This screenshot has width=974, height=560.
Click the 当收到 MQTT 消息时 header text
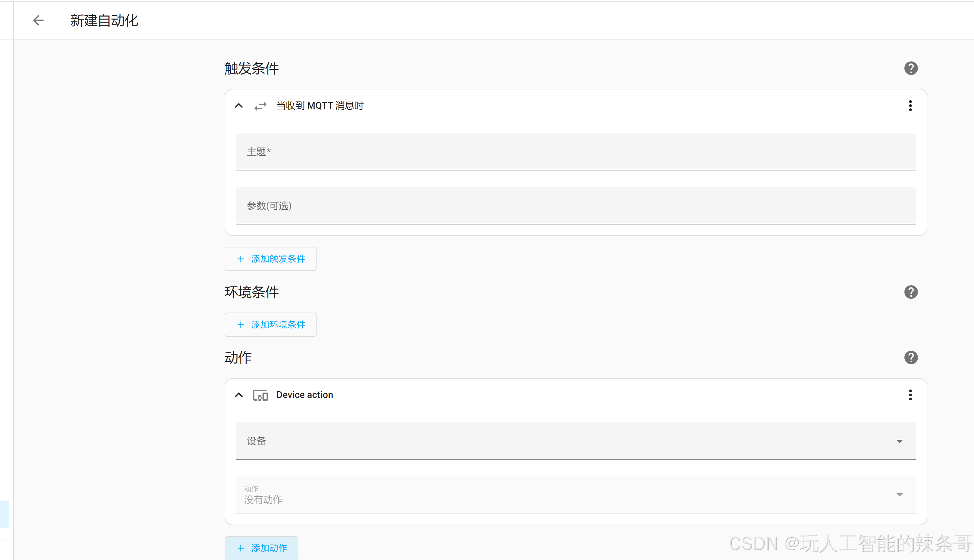320,106
